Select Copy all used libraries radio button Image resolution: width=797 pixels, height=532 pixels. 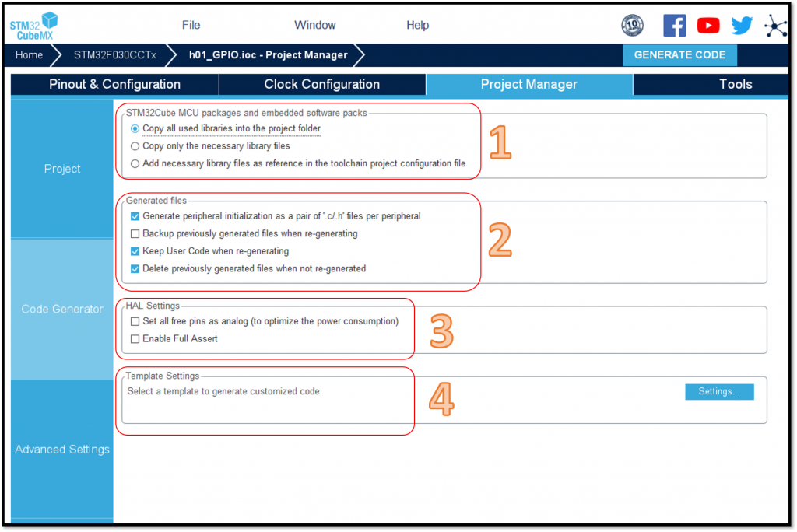click(x=135, y=128)
